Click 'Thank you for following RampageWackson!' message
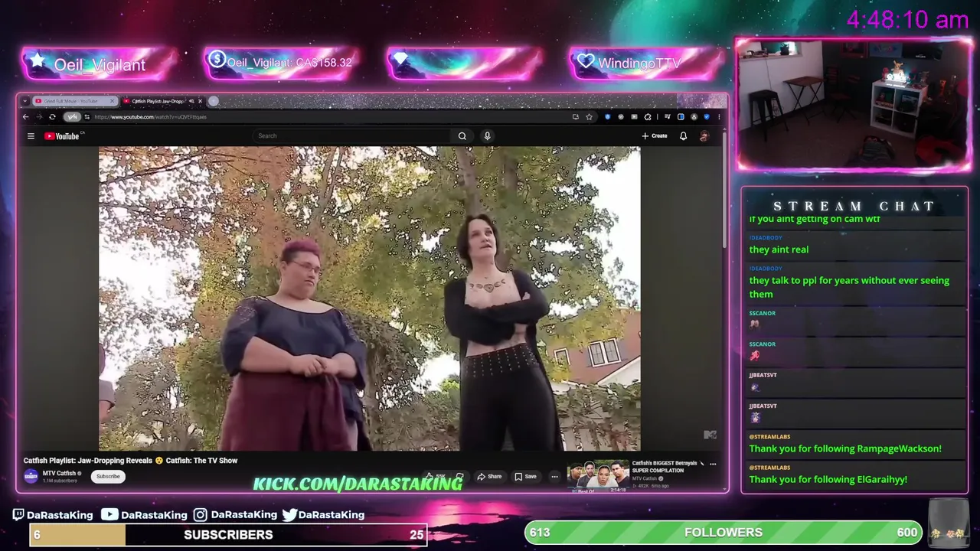Viewport: 980px width, 551px height. [845, 448]
